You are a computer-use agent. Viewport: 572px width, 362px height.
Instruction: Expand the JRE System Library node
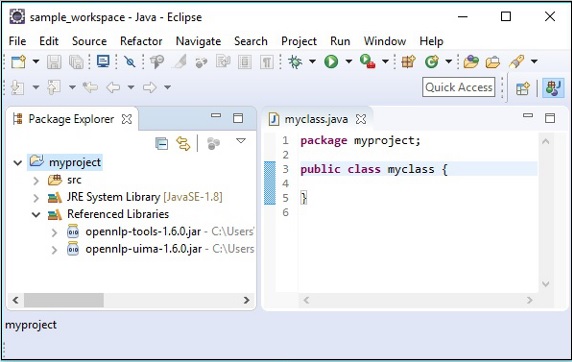coord(36,198)
